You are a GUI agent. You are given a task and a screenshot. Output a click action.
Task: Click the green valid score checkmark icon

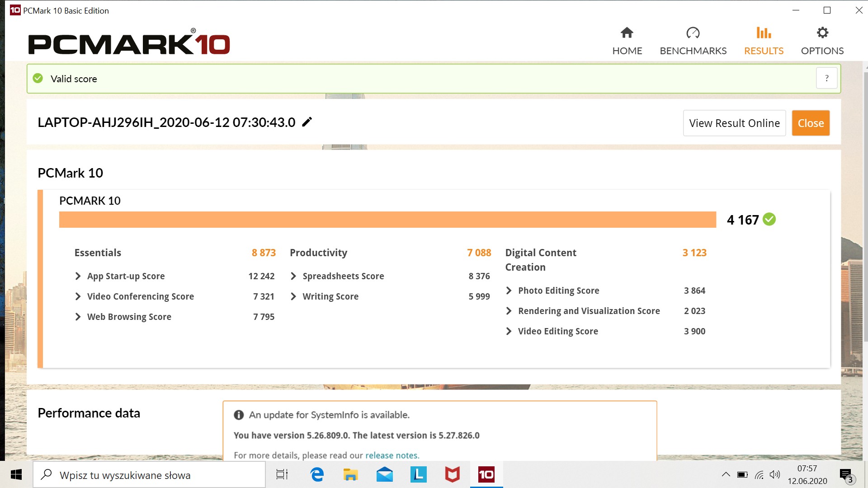pos(38,78)
